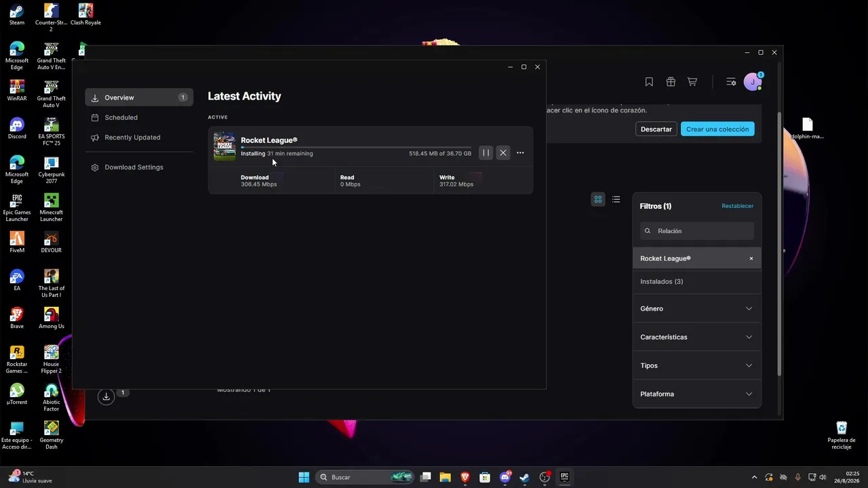
Task: Select the Minecraft Launcher desktop icon
Action: pyautogui.click(x=52, y=207)
